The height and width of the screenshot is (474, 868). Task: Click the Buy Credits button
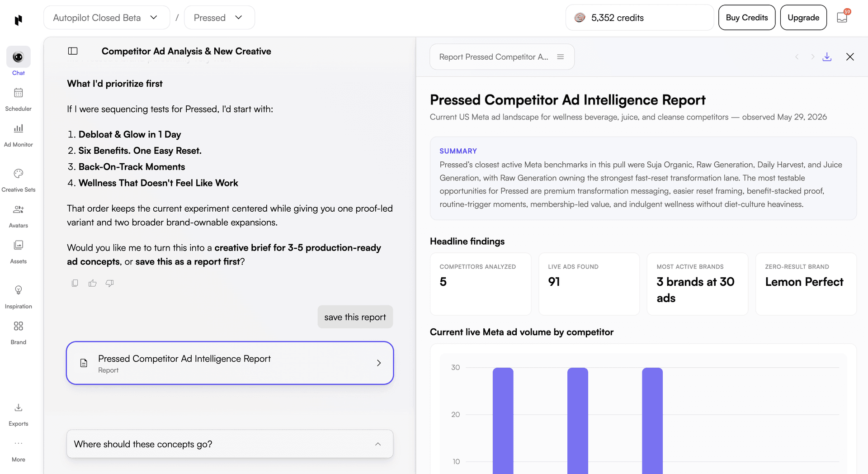pyautogui.click(x=747, y=18)
